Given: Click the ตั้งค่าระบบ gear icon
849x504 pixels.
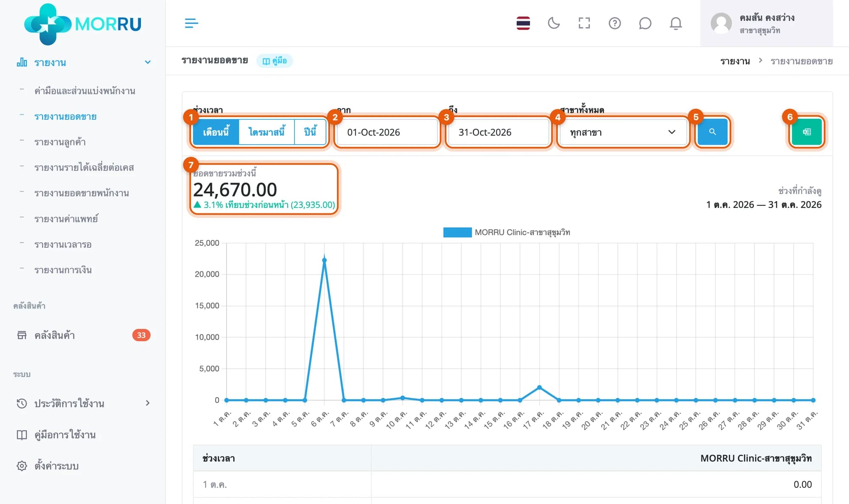Looking at the screenshot, I should click(x=22, y=466).
